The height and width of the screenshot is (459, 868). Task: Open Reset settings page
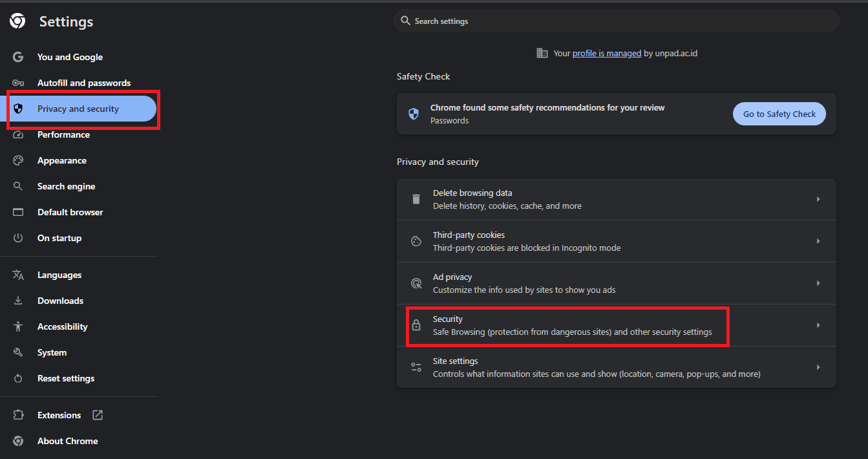tap(66, 378)
